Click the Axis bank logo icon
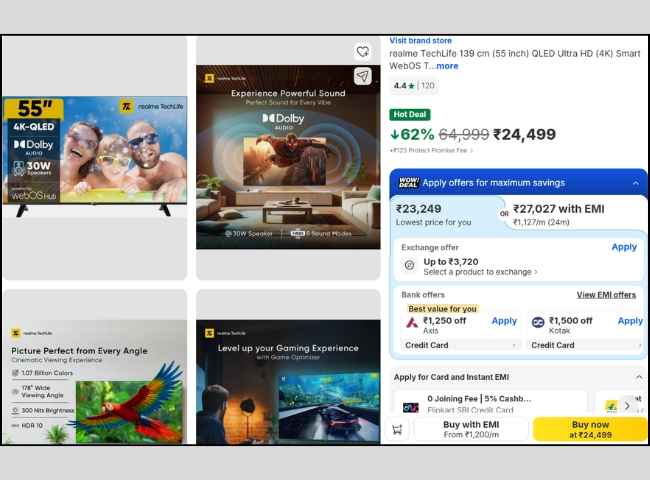The image size is (650, 480). 412,322
